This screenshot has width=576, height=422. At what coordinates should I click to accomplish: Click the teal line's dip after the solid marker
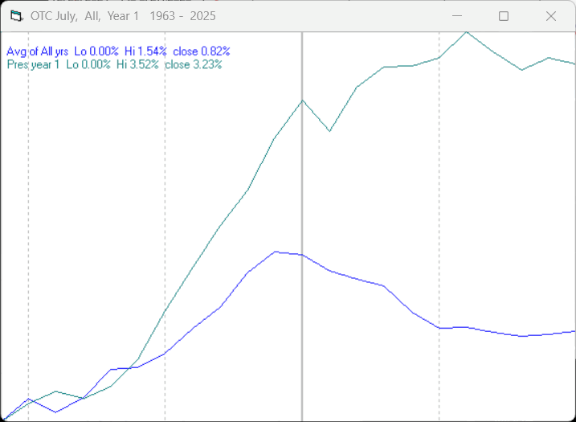(330, 130)
